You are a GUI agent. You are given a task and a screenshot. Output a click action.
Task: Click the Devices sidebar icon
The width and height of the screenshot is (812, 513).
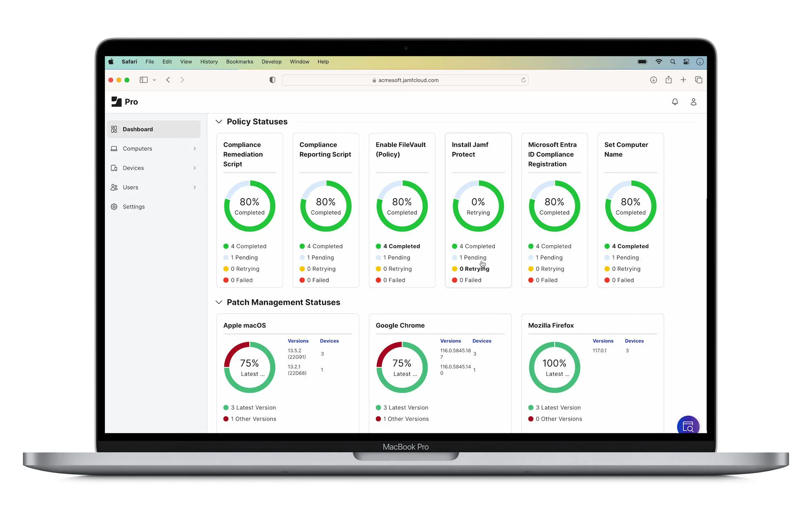[114, 168]
